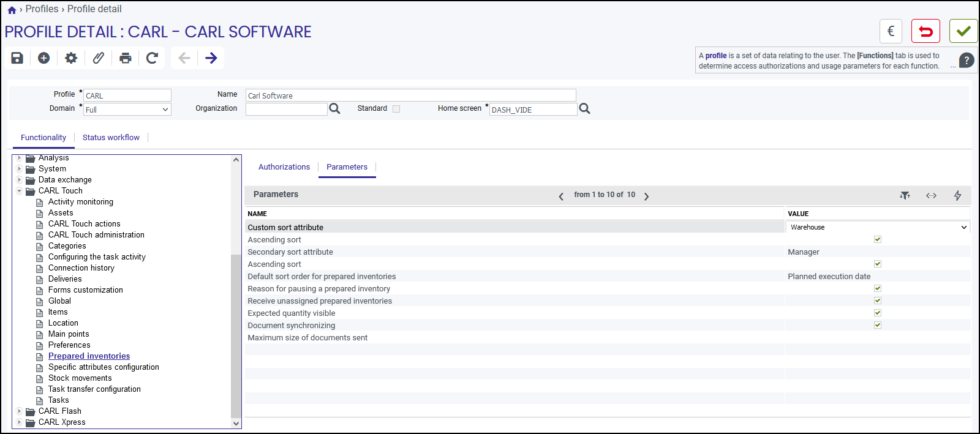The width and height of the screenshot is (980, 434).
Task: Click the Home screen field DASH_VIDE
Action: click(533, 110)
